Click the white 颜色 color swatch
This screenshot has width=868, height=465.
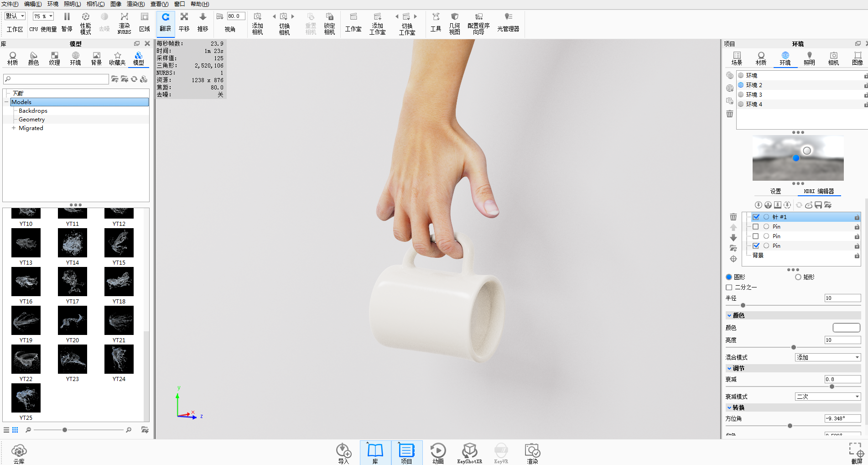(x=846, y=328)
